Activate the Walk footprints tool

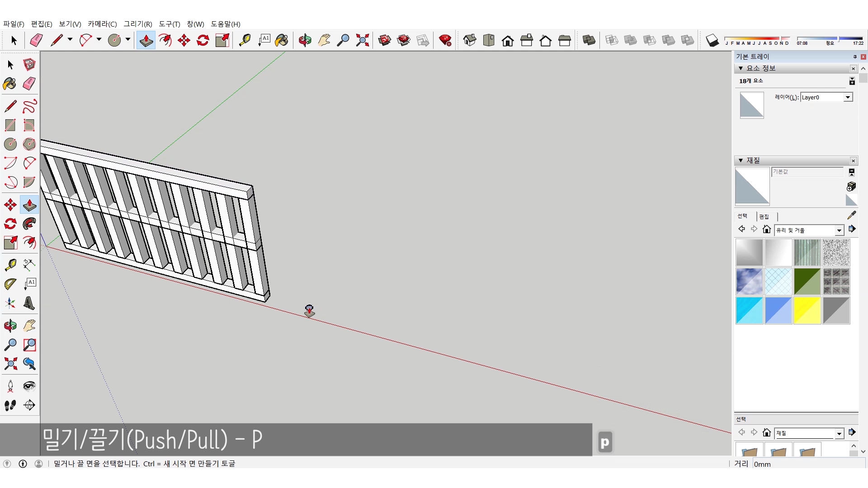click(10, 405)
